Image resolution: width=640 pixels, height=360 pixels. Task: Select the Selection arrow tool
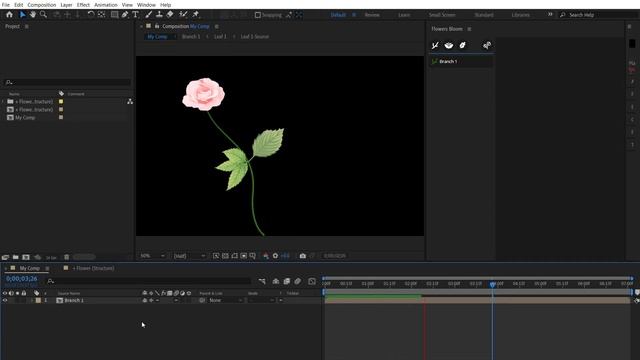(22, 14)
